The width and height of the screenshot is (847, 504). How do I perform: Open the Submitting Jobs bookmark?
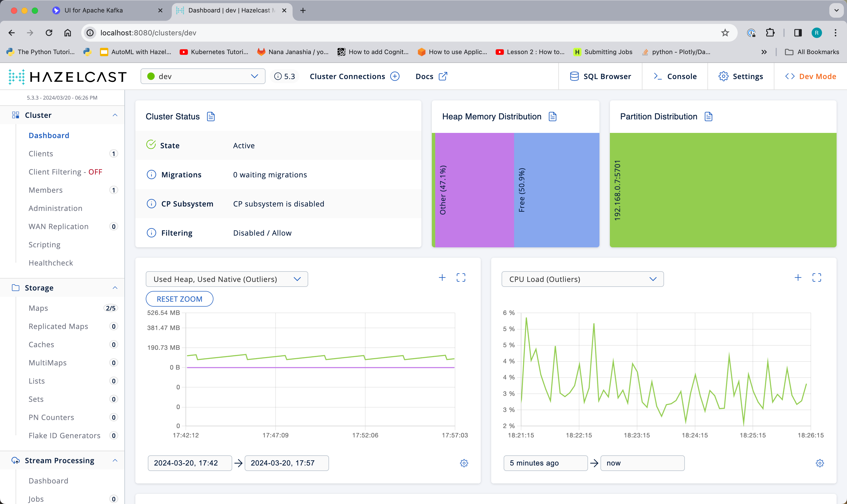point(603,52)
